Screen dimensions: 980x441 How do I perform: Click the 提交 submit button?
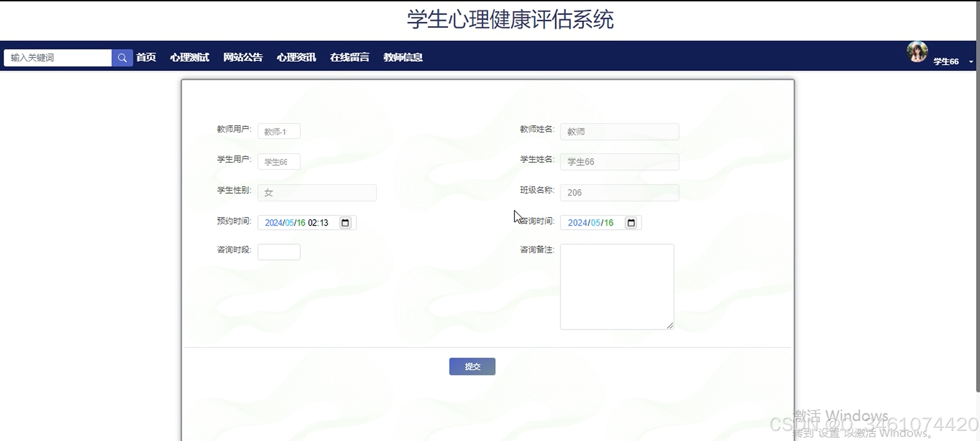tap(472, 367)
